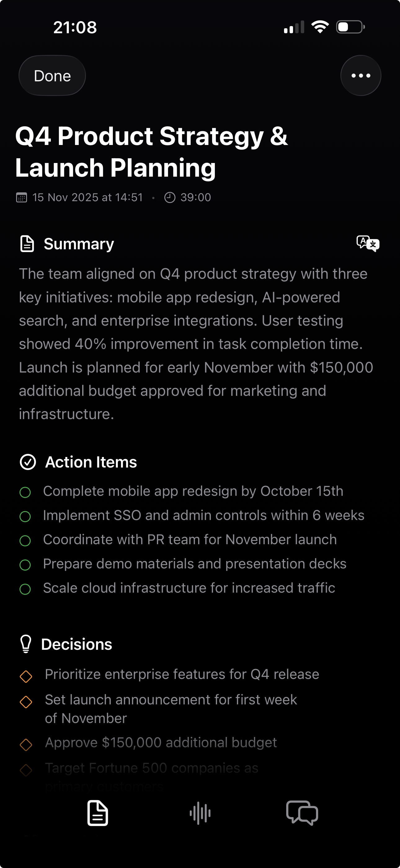The image size is (400, 868).
Task: Toggle 'Prepare demo materials' action item
Action: click(x=25, y=565)
